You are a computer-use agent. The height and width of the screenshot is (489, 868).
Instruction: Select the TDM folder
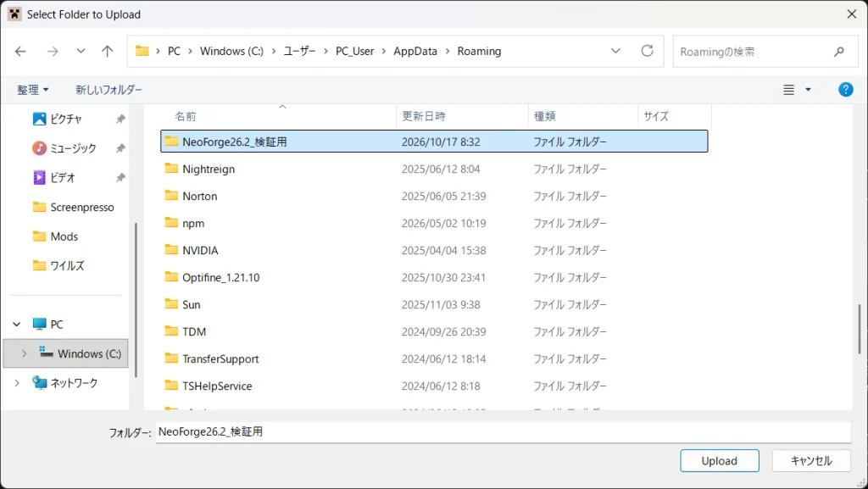[434, 331]
